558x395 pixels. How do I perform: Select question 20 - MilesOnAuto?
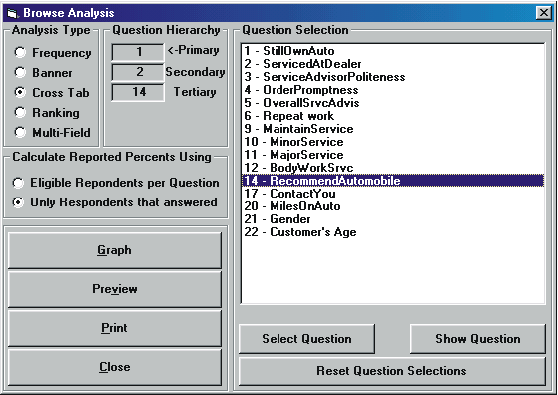click(393, 206)
